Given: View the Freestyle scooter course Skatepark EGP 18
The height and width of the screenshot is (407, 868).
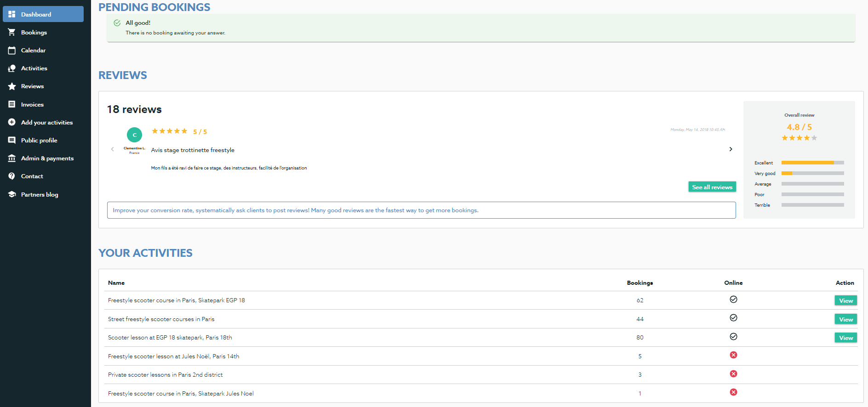Looking at the screenshot, I should coord(846,300).
